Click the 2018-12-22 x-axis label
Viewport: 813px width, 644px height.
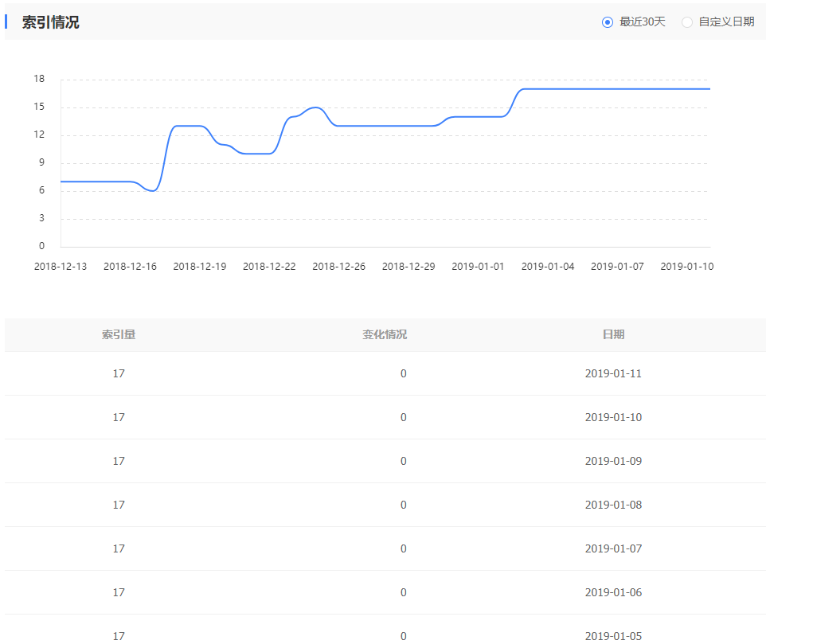point(269,267)
